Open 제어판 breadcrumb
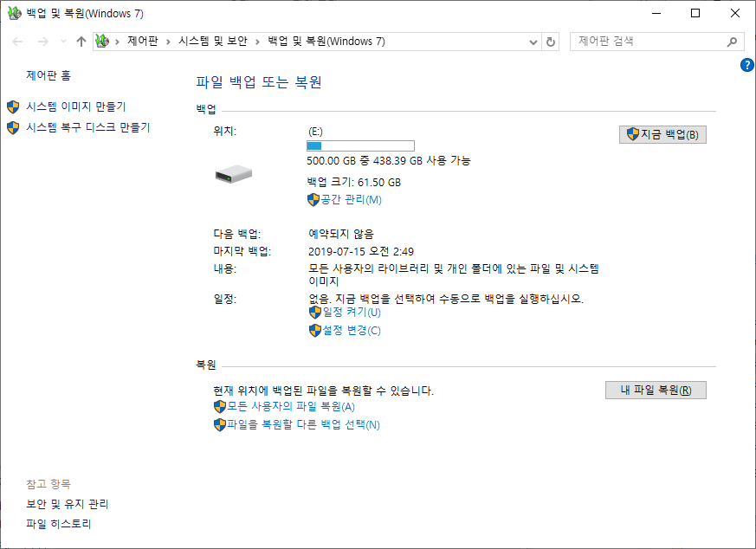The width and height of the screenshot is (756, 549). (x=143, y=42)
